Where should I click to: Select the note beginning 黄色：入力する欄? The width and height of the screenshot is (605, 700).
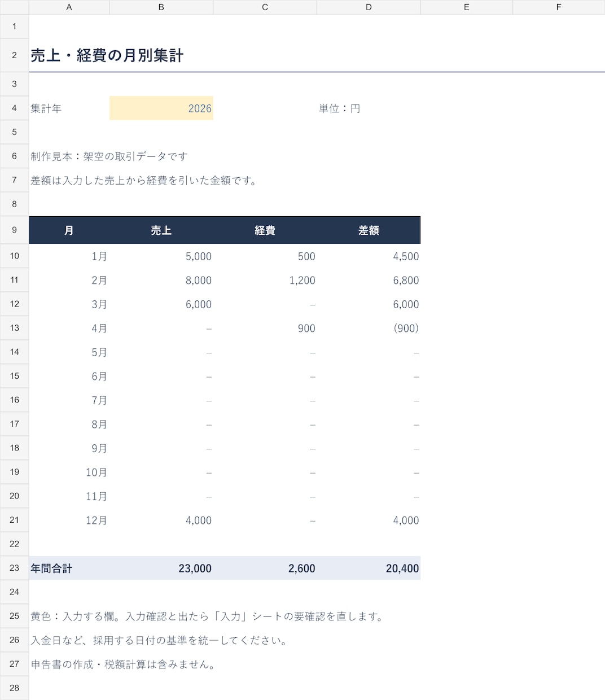[208, 616]
